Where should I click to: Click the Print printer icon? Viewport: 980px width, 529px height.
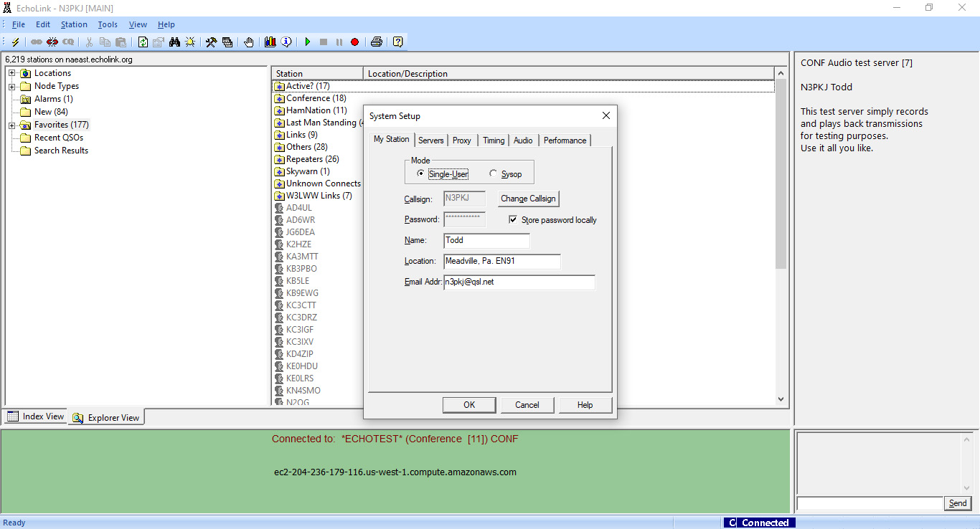377,42
